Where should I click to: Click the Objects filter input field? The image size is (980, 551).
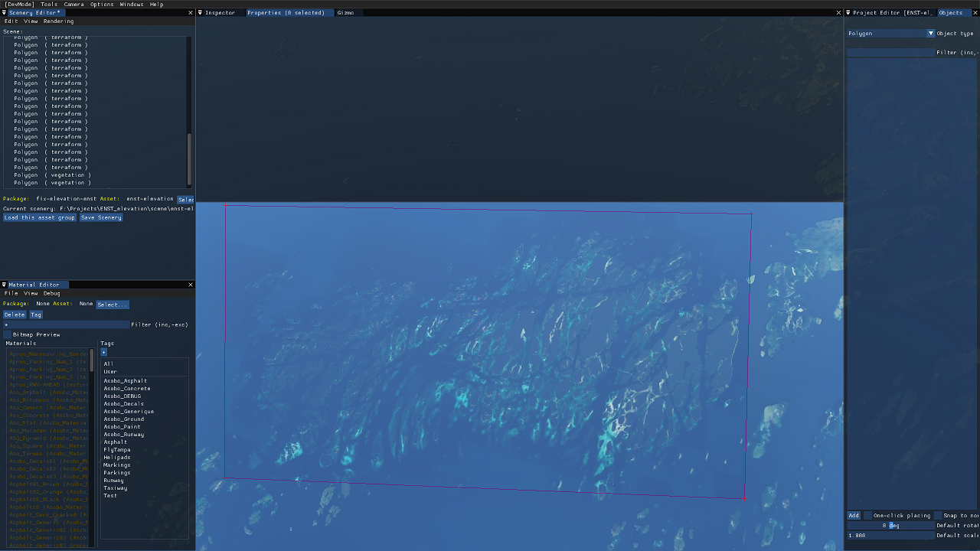point(890,52)
